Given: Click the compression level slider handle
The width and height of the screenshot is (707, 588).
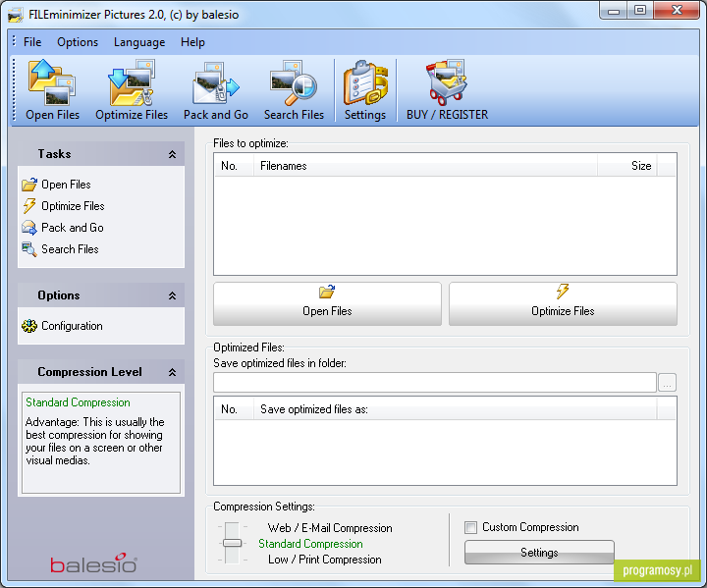Looking at the screenshot, I should click(232, 543).
